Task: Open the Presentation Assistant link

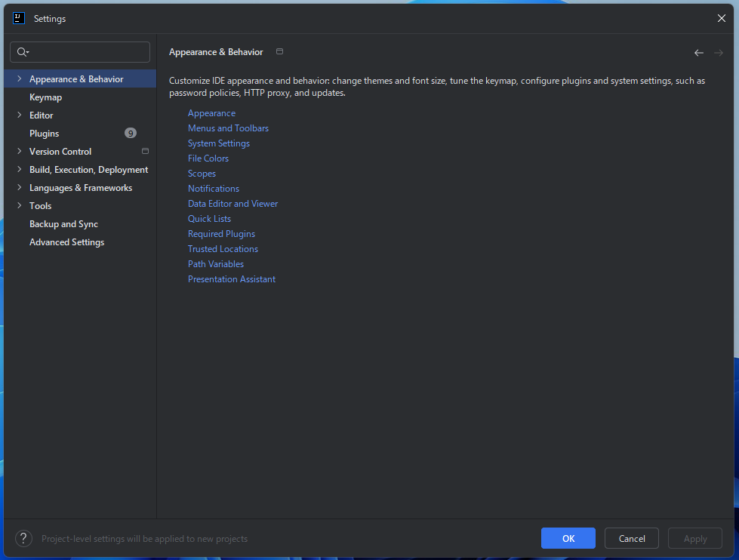Action: tap(231, 279)
